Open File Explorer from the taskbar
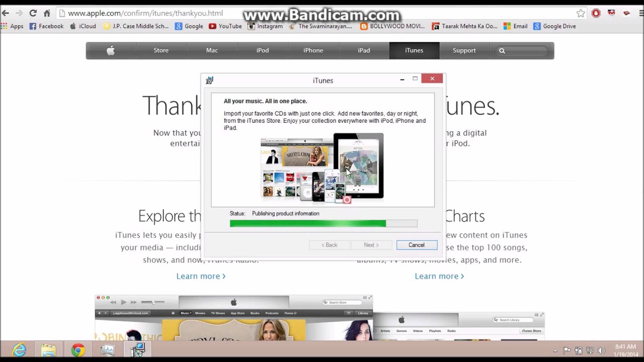644x362 pixels. (49, 350)
